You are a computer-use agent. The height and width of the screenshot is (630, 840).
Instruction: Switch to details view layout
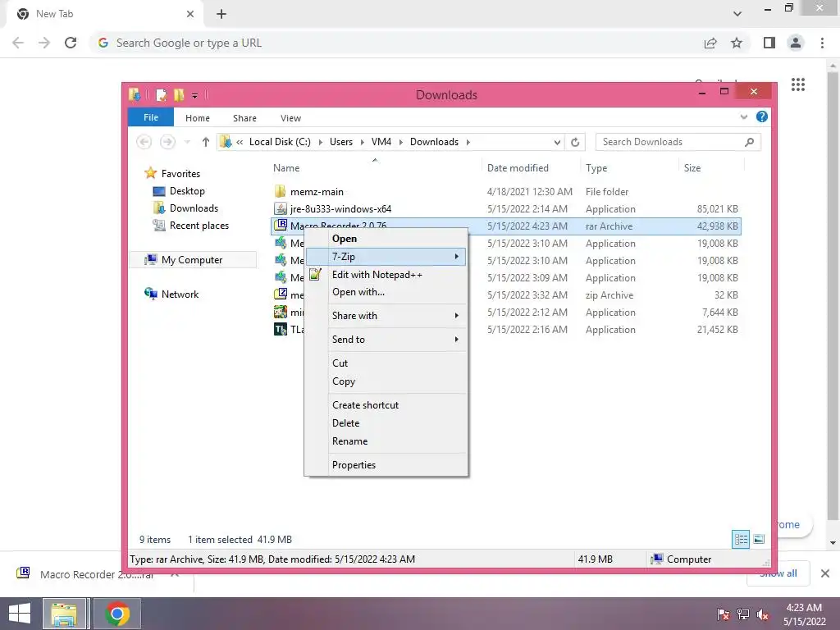pyautogui.click(x=741, y=539)
